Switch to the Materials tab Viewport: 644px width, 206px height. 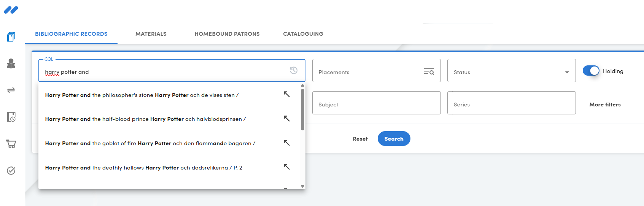[x=151, y=34]
